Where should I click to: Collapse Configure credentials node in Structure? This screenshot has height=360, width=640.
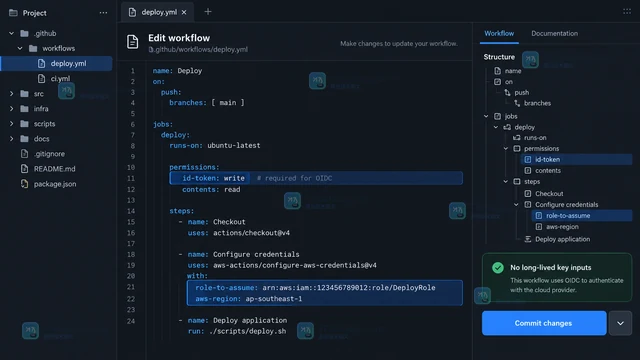(x=516, y=204)
